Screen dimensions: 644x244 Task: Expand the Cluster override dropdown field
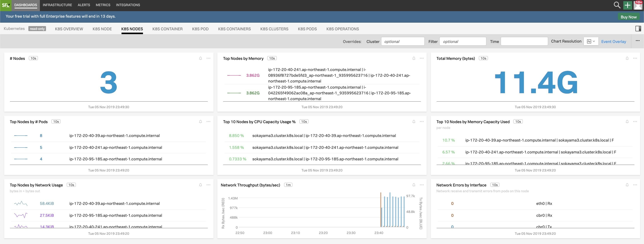point(402,41)
